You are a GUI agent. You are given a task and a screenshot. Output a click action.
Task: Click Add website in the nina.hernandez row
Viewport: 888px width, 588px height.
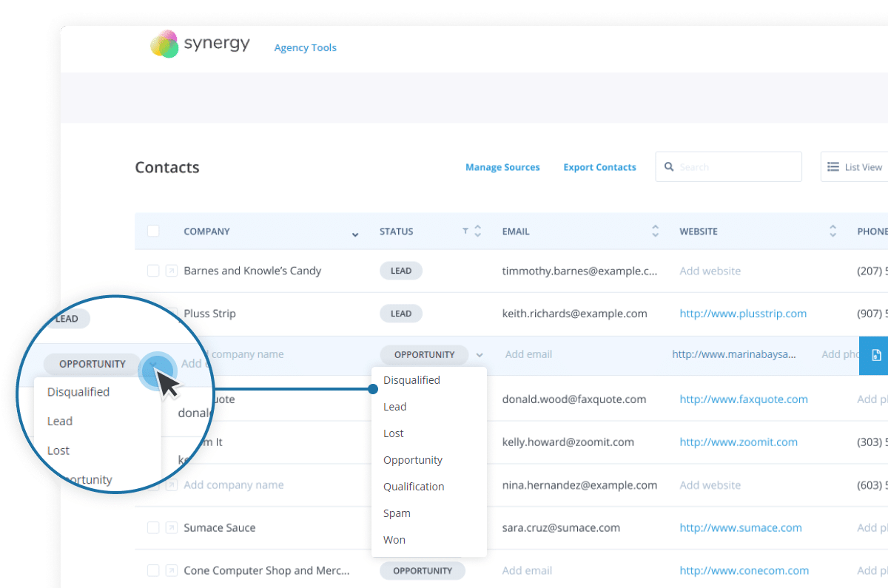point(710,485)
